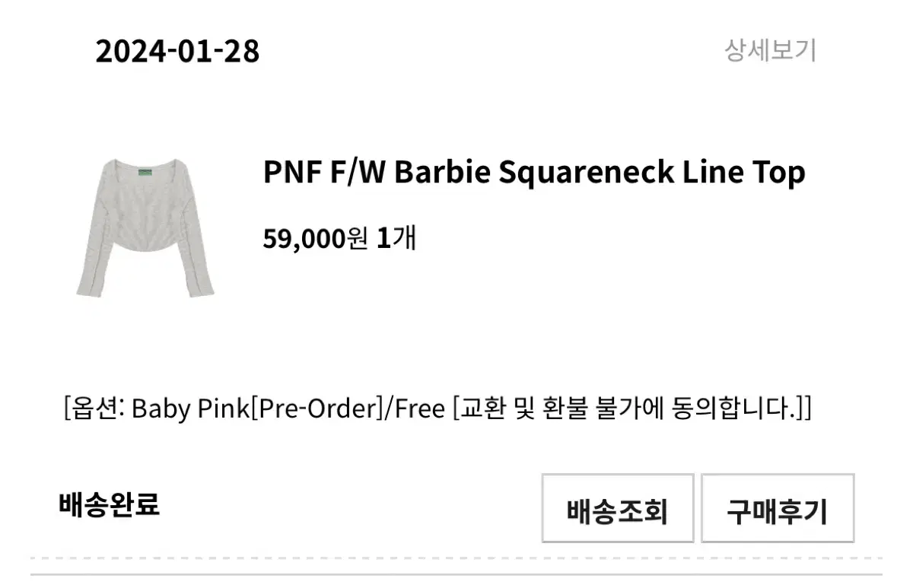Click the [Pre-Order] tag in the options
Screen dimensions: 913x588
click(317, 408)
